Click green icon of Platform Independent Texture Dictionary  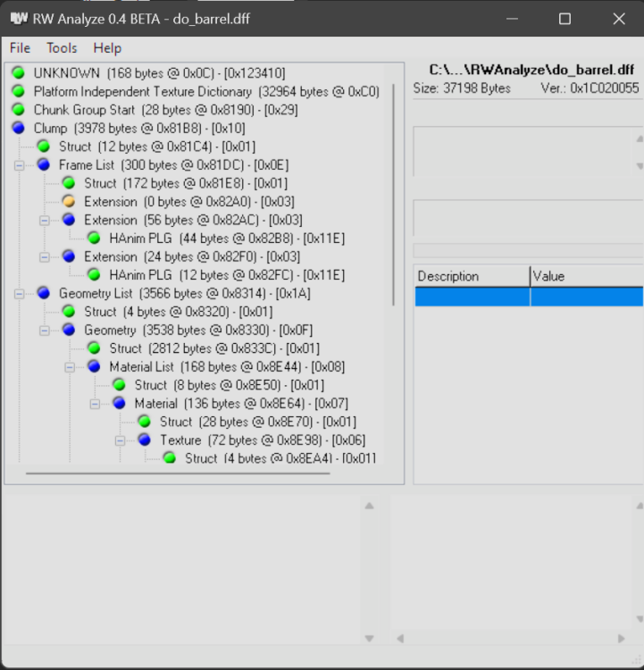18,91
